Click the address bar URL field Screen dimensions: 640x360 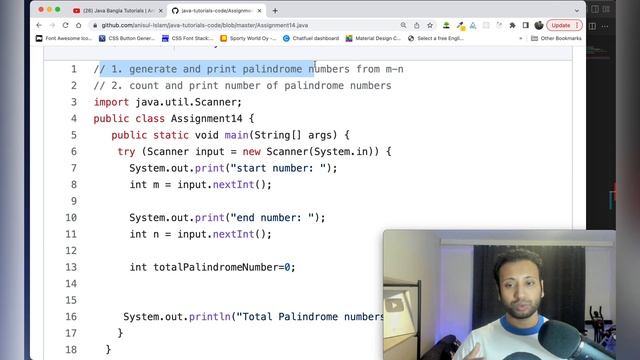(245, 25)
